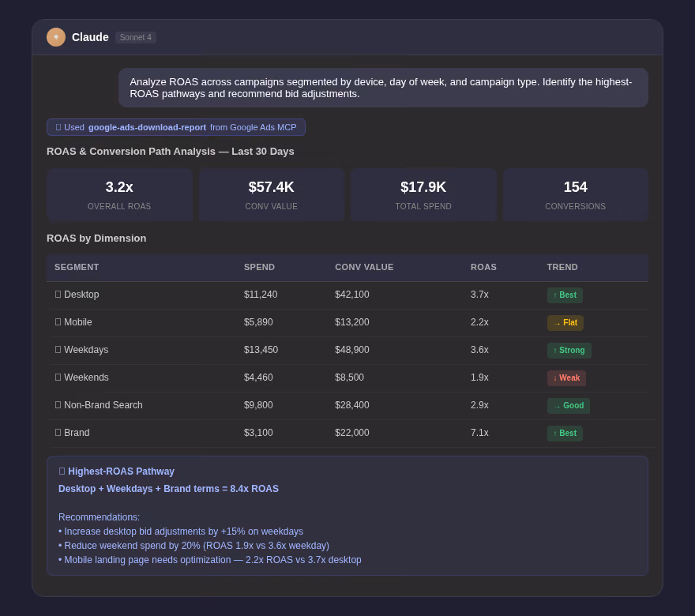Click the Weekends segment icon
Viewport: 695px width, 616px height.
pos(58,377)
